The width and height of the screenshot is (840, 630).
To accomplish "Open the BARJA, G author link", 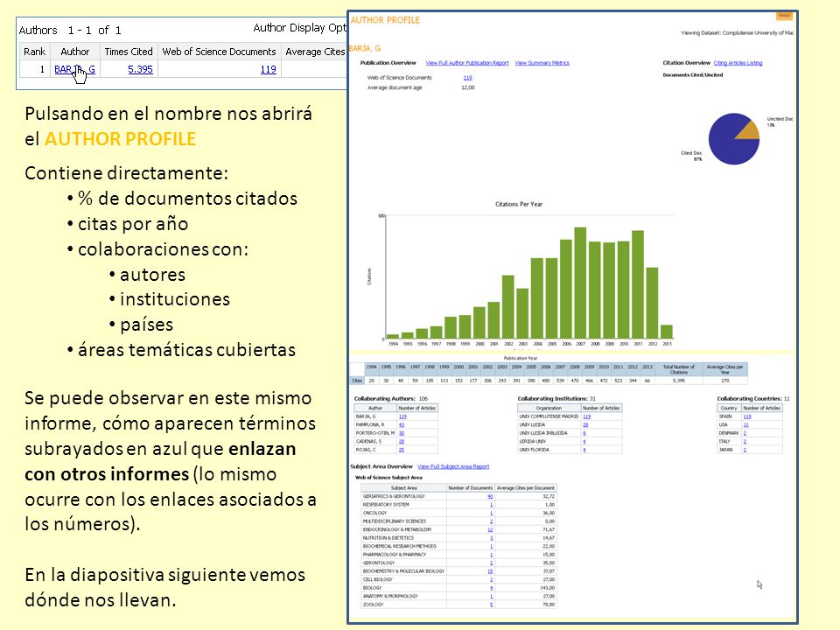I will click(x=74, y=69).
